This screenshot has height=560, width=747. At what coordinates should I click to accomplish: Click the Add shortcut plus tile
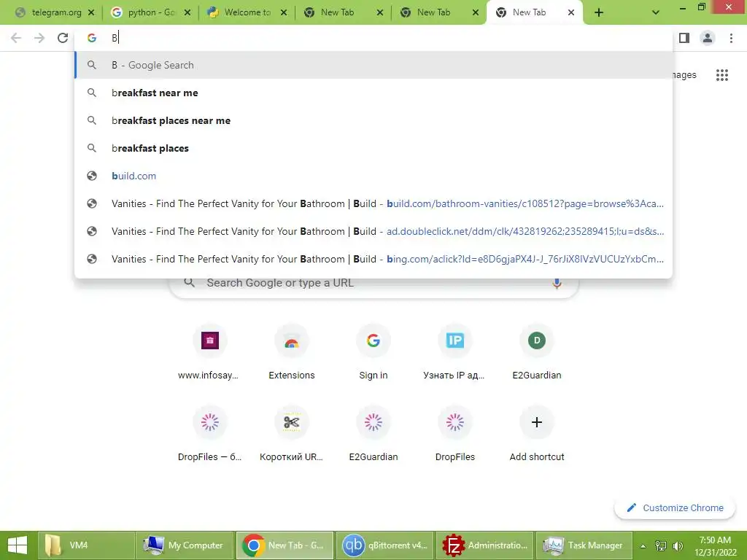[x=537, y=435]
